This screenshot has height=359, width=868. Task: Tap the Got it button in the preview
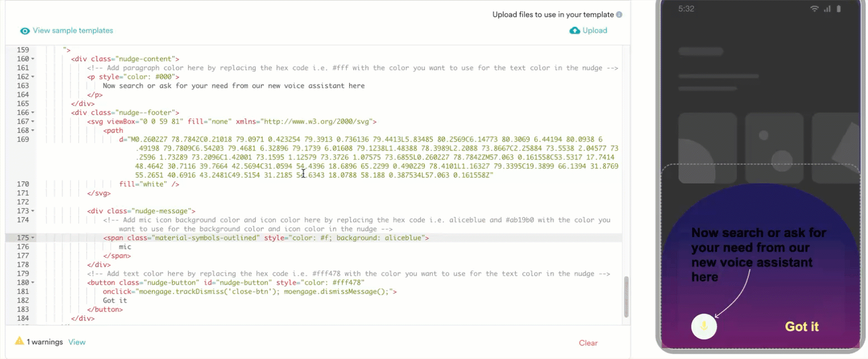[801, 327]
